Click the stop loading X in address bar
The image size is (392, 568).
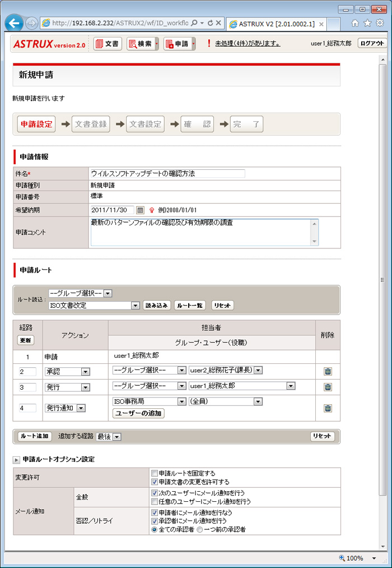pos(218,23)
